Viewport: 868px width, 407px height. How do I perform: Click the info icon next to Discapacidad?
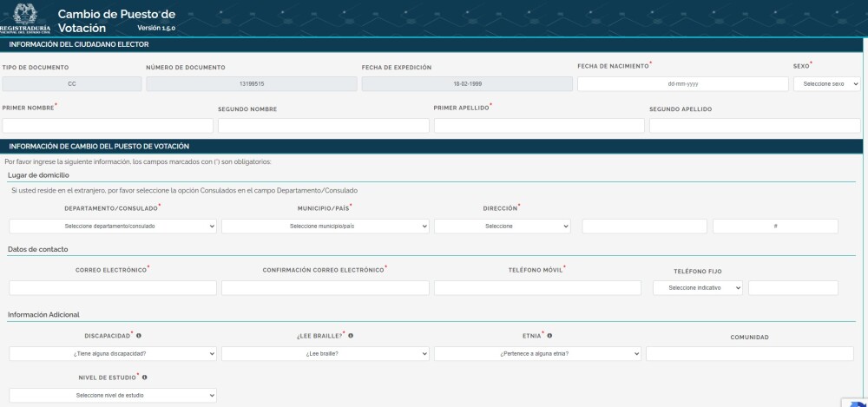[x=139, y=336]
